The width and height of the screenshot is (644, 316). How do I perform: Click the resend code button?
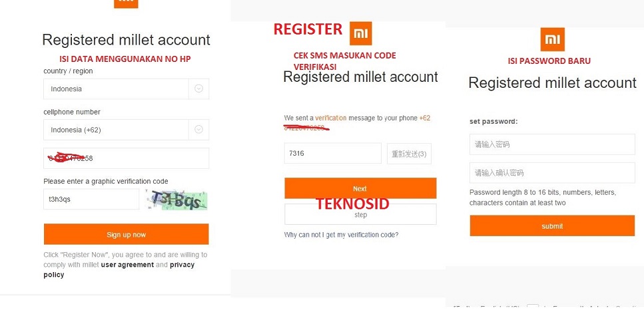(x=409, y=154)
